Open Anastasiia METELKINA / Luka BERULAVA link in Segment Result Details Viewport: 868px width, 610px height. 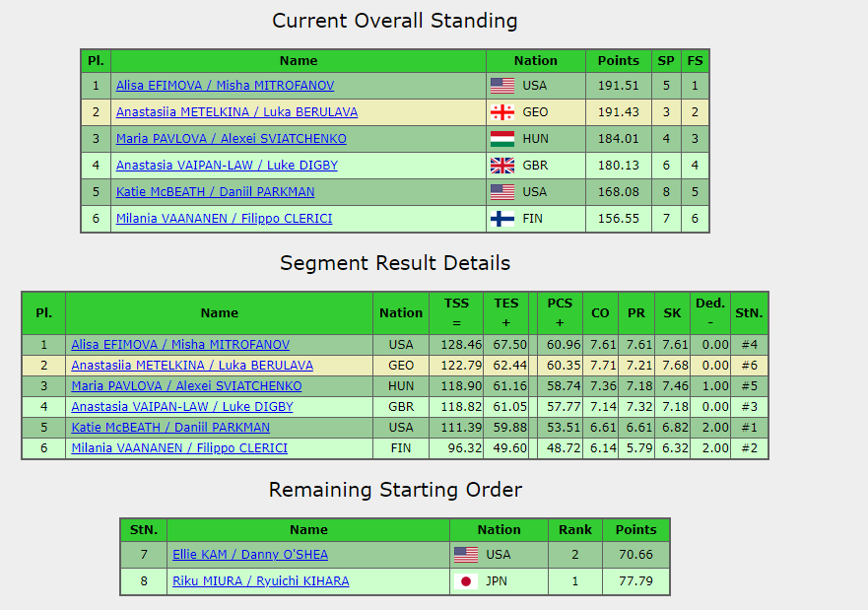pos(192,366)
